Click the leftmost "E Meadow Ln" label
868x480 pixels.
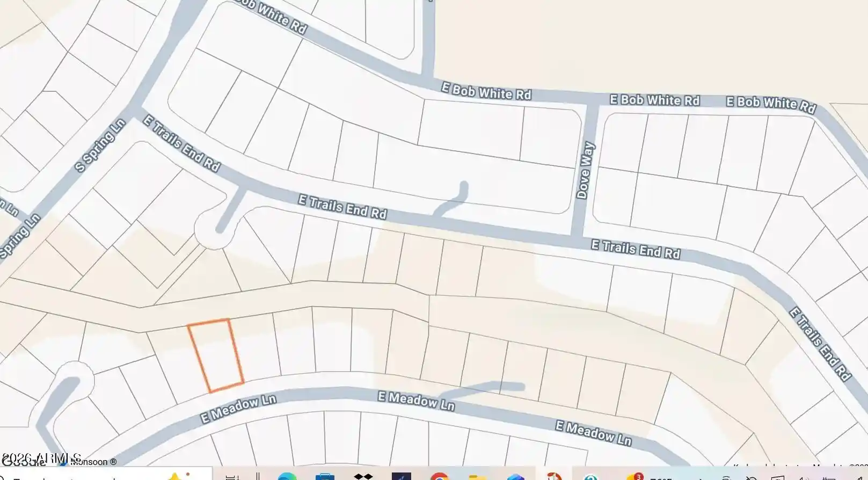click(238, 409)
